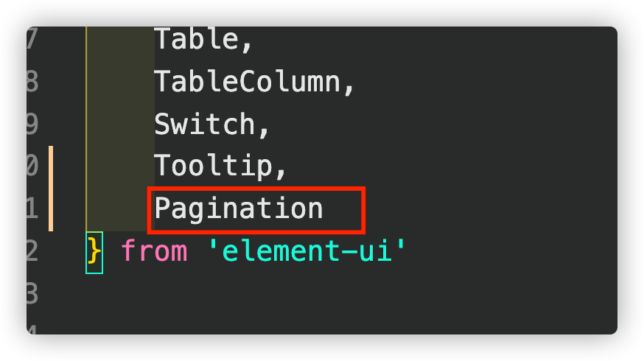
Task: Select line number beside Tooltip
Action: (32, 166)
